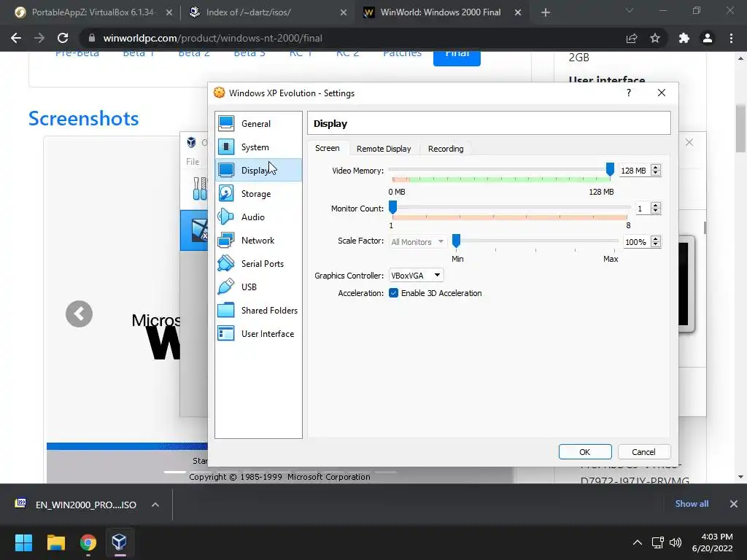Click the Settings dialog help question mark
747x560 pixels.
[x=629, y=93]
